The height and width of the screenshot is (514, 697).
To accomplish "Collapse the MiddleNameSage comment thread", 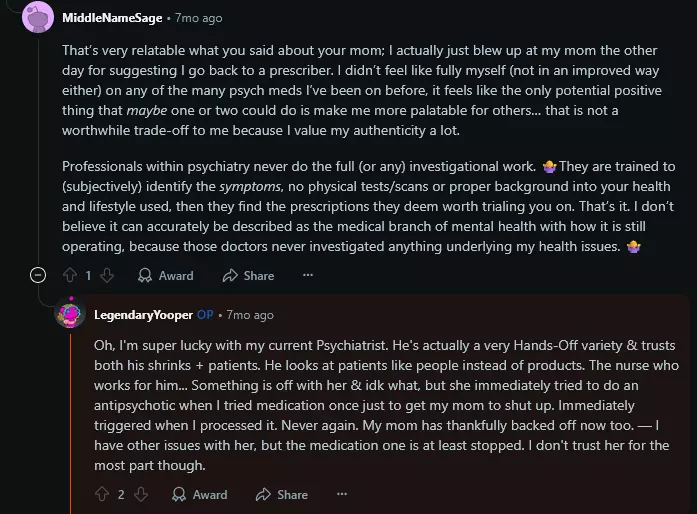I will coord(39,275).
